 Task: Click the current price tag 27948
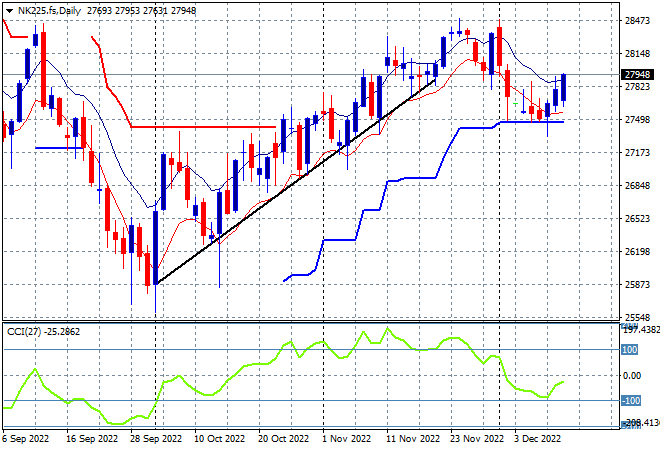tap(637, 75)
